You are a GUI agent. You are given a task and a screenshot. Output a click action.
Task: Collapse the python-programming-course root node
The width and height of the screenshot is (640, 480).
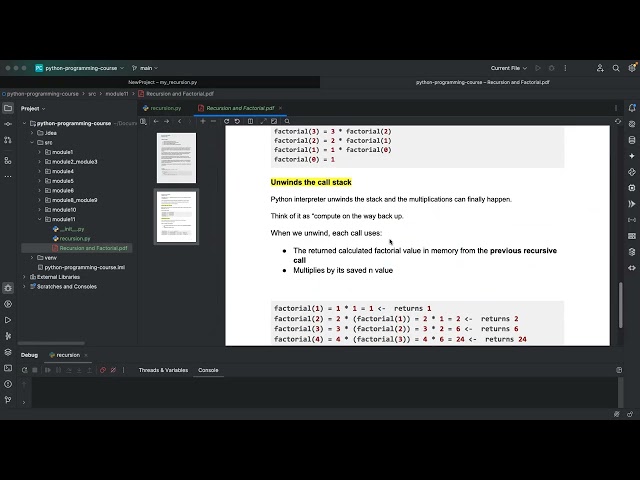click(x=24, y=123)
